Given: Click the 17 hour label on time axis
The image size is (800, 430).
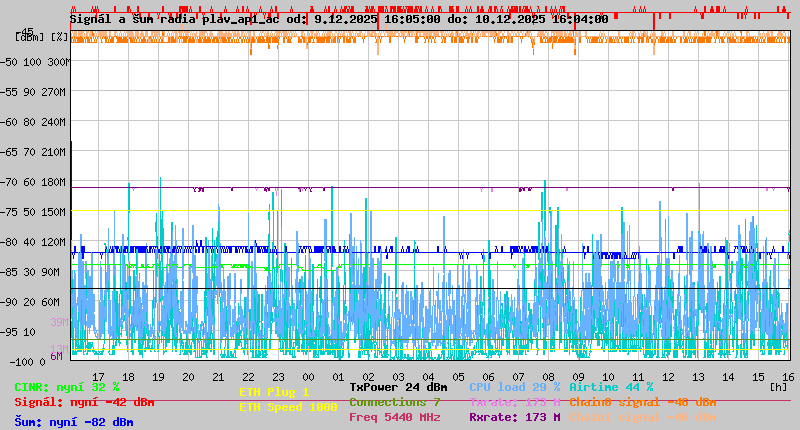Looking at the screenshot, I should [x=98, y=377].
